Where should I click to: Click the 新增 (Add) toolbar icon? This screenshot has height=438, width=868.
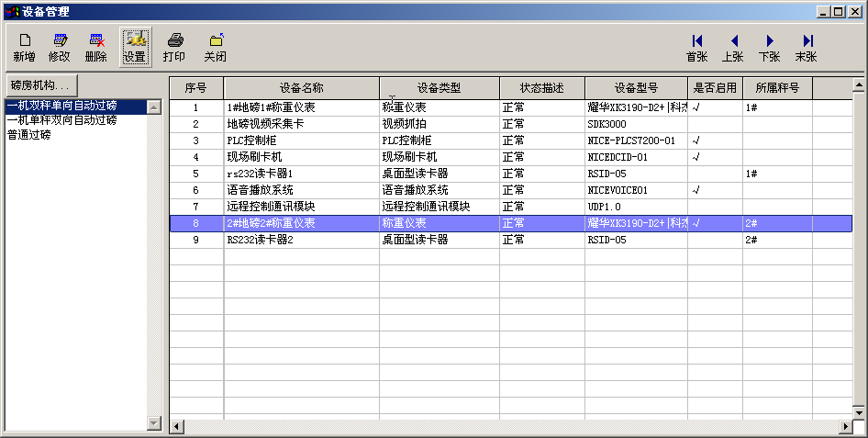pyautogui.click(x=25, y=48)
